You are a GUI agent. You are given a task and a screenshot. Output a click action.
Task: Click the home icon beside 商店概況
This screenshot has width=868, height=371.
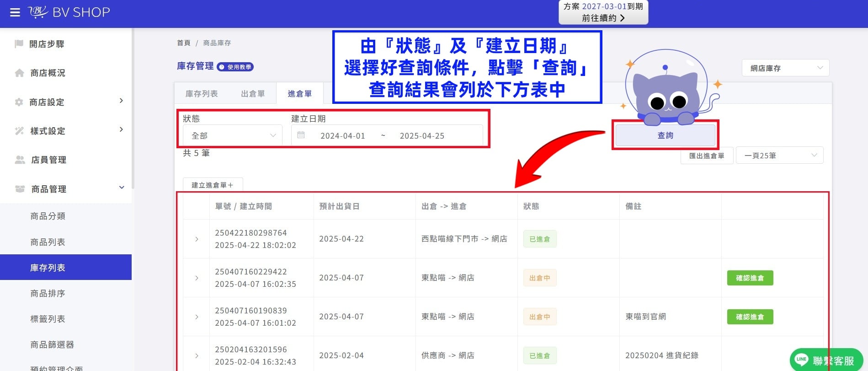point(19,73)
